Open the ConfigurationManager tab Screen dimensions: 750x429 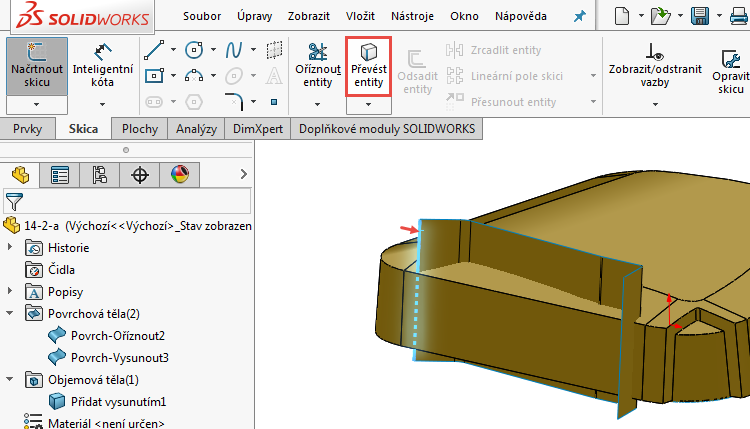coord(99,175)
